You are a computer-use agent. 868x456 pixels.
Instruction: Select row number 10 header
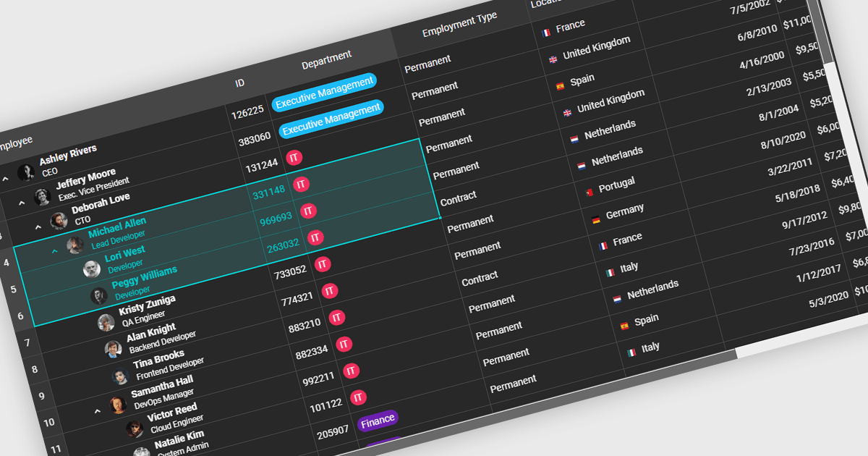pyautogui.click(x=49, y=423)
